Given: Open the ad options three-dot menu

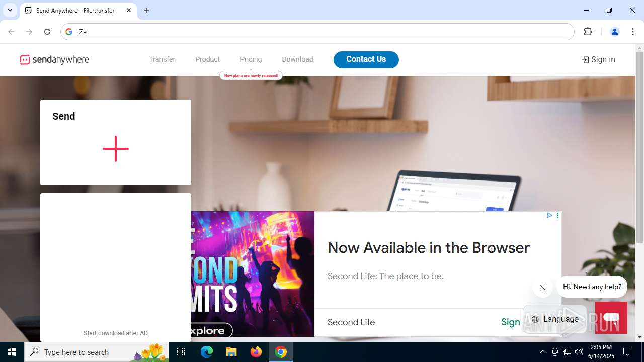Looking at the screenshot, I should tap(557, 215).
